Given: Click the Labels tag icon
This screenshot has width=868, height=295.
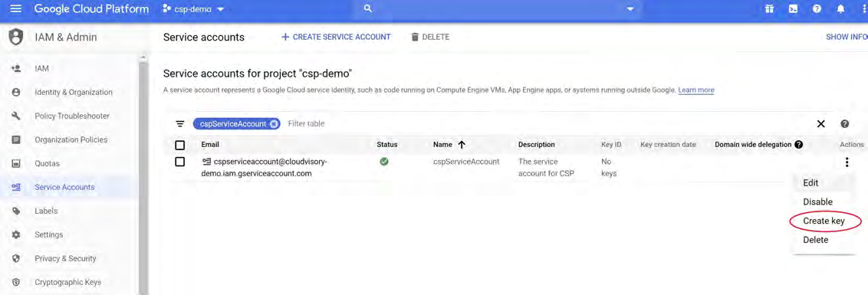Looking at the screenshot, I should click(x=16, y=211).
